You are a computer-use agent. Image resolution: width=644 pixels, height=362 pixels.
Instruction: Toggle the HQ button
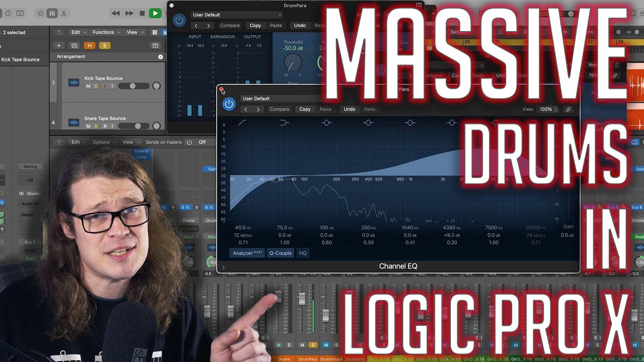(x=303, y=253)
